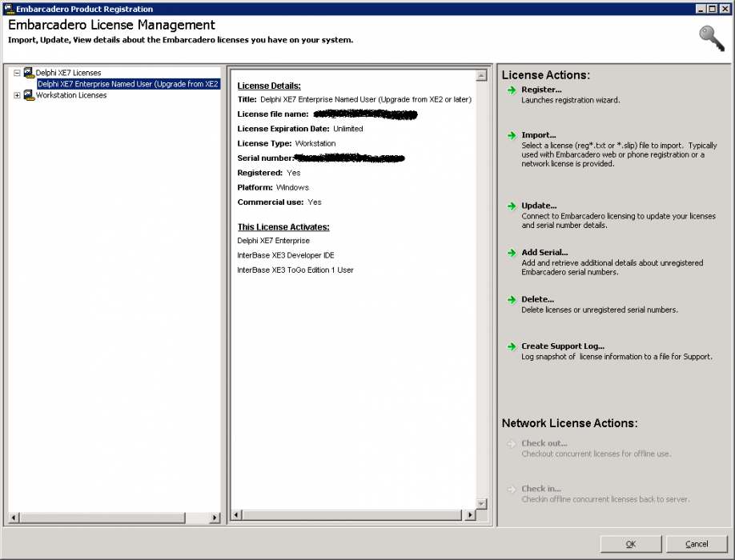Click the green arrow beside Import
The image size is (735, 560).
click(512, 135)
